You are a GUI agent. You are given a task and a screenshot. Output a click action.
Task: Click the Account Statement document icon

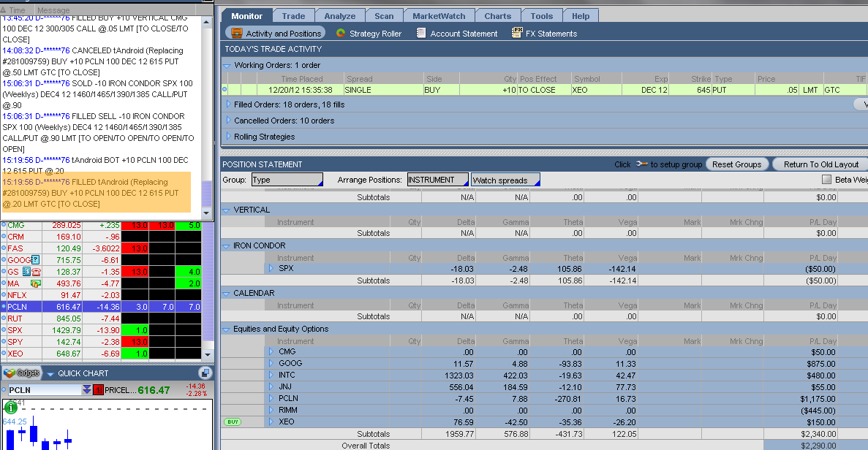(421, 33)
